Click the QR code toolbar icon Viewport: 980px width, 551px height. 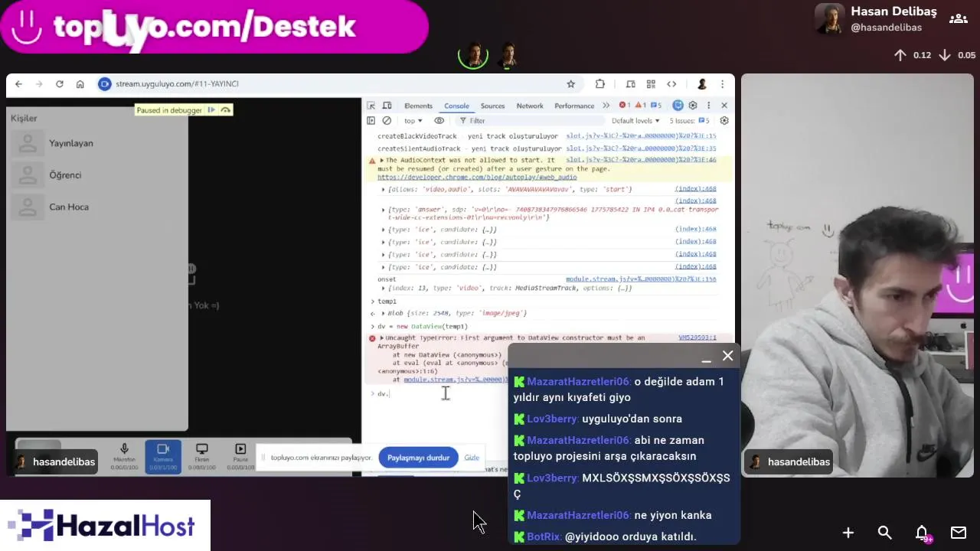[x=651, y=84]
